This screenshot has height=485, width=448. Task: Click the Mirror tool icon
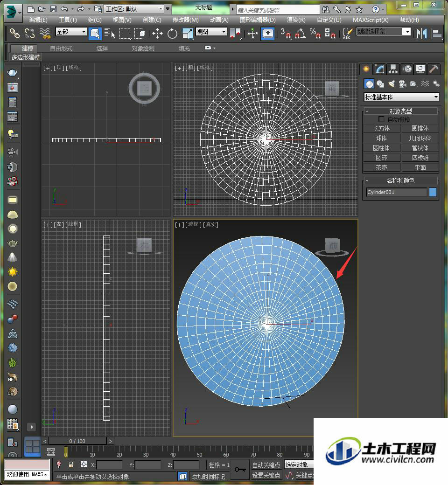[421, 33]
